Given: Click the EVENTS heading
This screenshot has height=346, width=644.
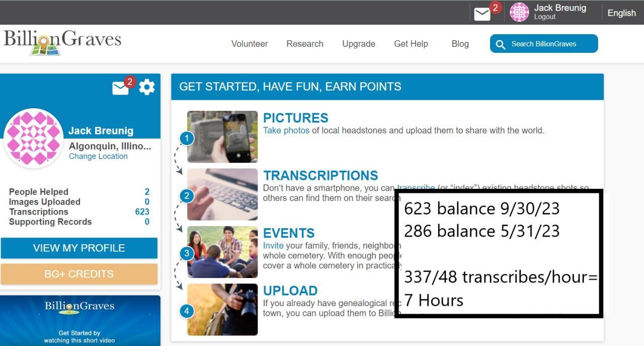Looking at the screenshot, I should (x=289, y=233).
